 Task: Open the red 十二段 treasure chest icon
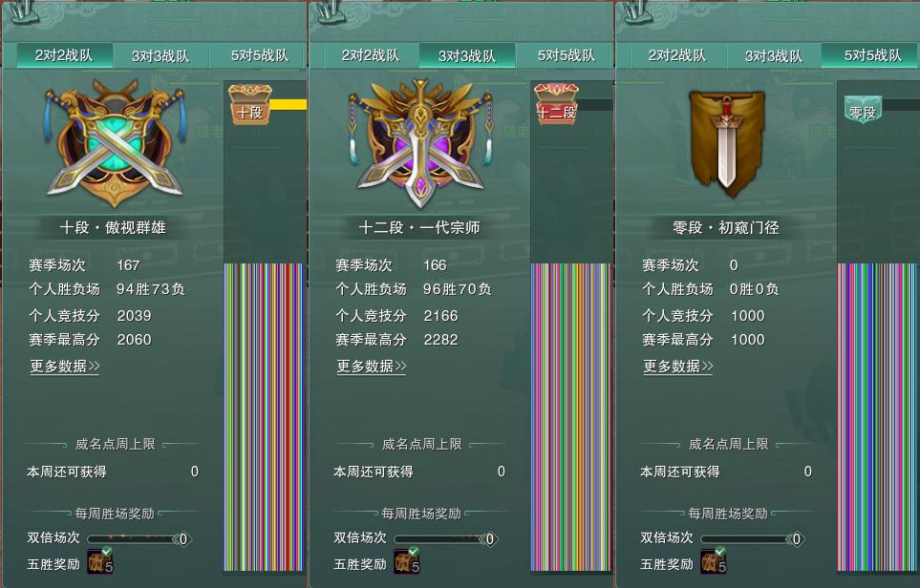[556, 104]
